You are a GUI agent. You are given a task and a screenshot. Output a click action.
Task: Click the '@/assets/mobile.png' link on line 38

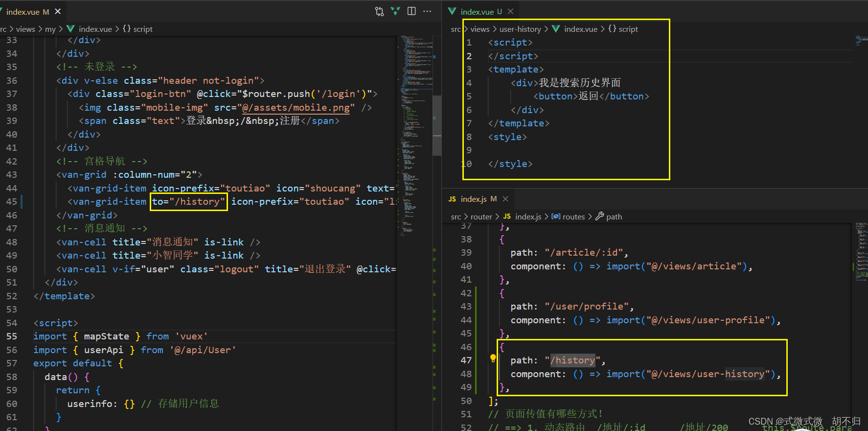[296, 107]
